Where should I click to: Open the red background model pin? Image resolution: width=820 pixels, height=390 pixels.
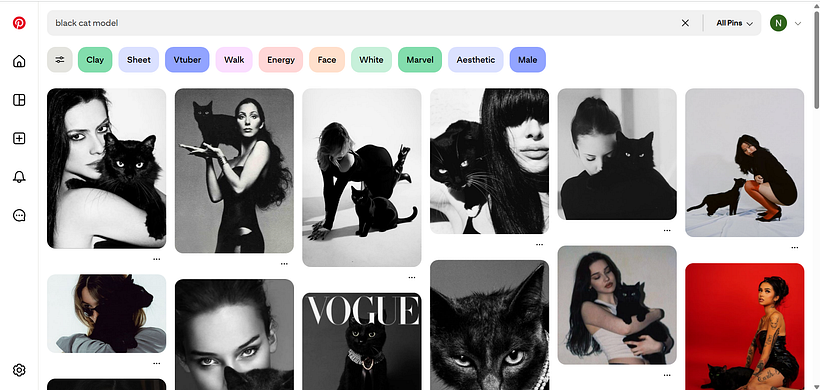click(x=745, y=327)
